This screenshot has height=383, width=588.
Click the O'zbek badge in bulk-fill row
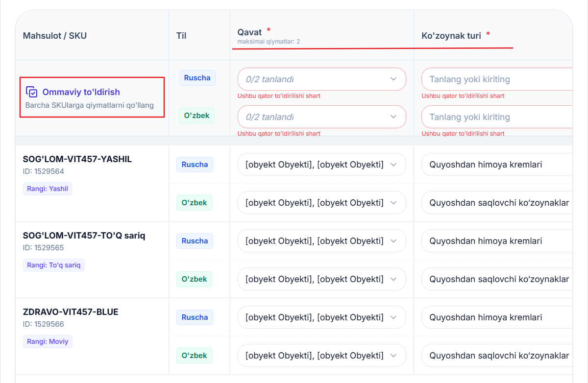196,116
